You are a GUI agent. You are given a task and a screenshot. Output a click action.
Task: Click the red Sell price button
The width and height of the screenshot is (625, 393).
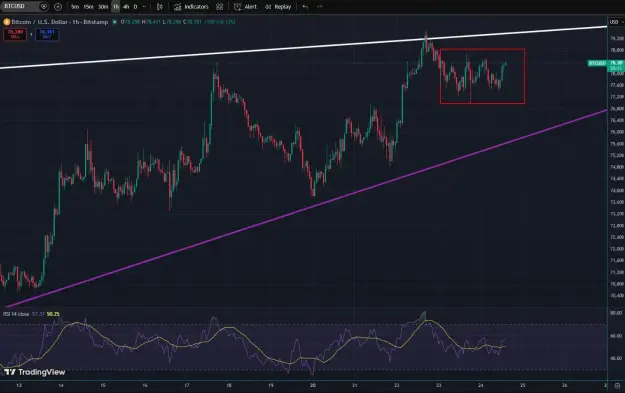(x=15, y=34)
